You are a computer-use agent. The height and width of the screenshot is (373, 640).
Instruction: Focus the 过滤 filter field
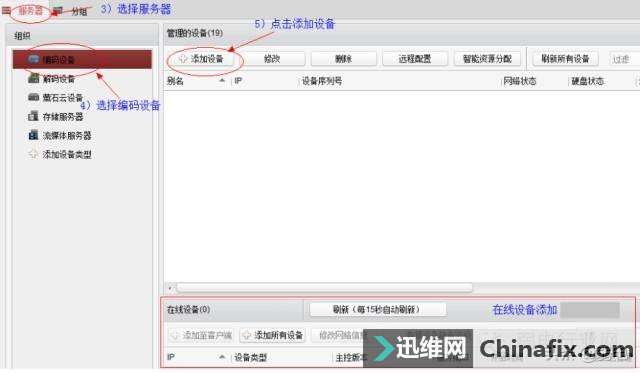point(624,60)
